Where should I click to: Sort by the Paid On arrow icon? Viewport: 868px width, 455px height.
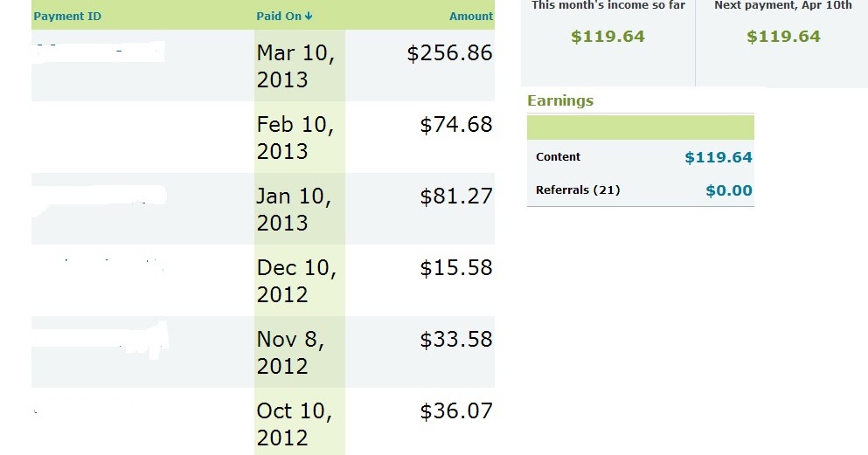click(309, 16)
